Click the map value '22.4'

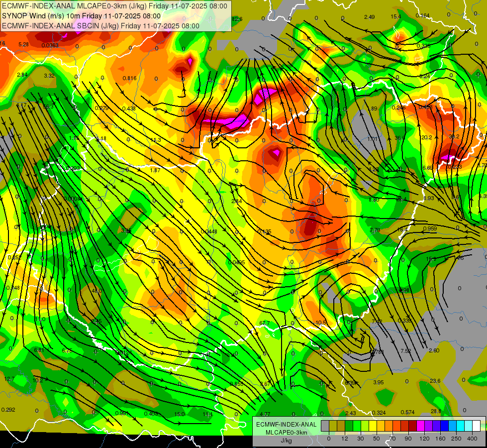click(401, 199)
